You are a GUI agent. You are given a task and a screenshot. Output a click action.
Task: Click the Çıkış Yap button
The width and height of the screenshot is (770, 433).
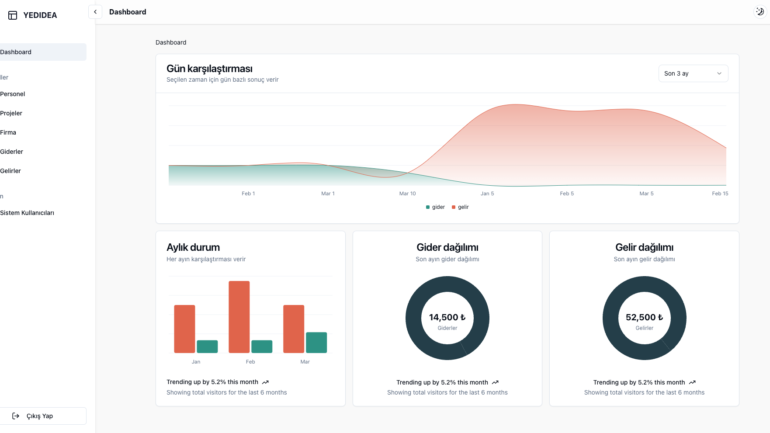tap(43, 416)
